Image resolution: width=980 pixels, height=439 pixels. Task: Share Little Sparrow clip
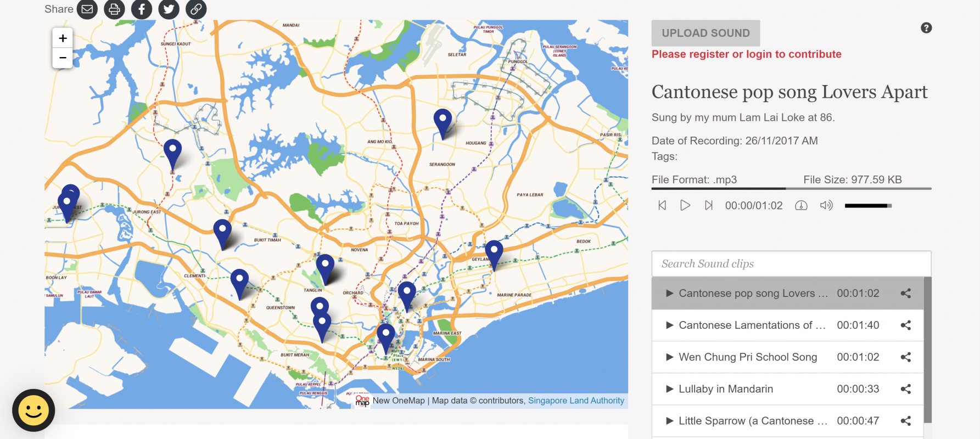[906, 421]
